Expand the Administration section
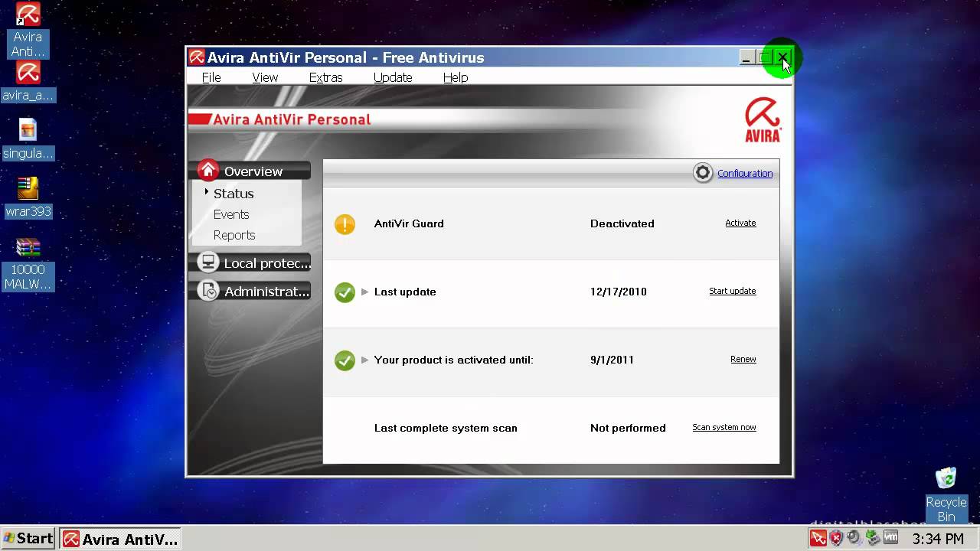The image size is (980, 551). [x=250, y=291]
